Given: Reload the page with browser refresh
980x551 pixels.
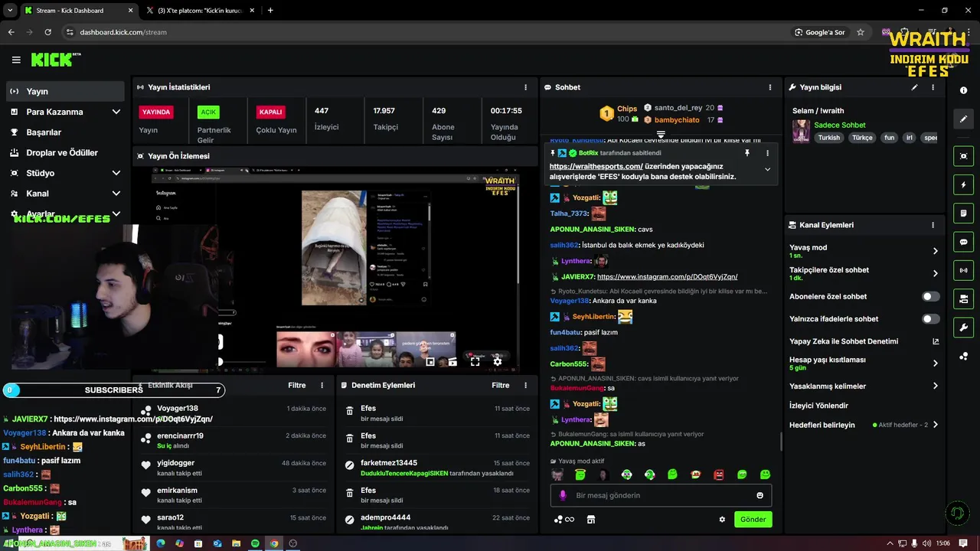Looking at the screenshot, I should 47,32.
